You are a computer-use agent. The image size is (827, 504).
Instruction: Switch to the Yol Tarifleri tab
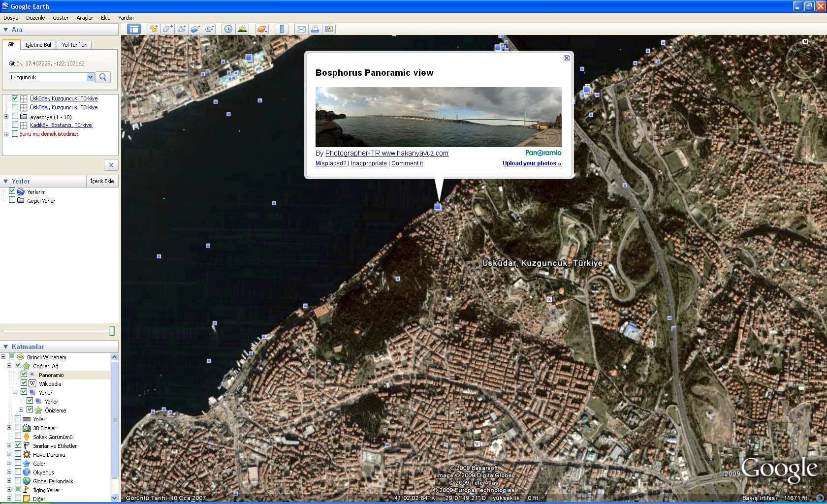pyautogui.click(x=74, y=45)
